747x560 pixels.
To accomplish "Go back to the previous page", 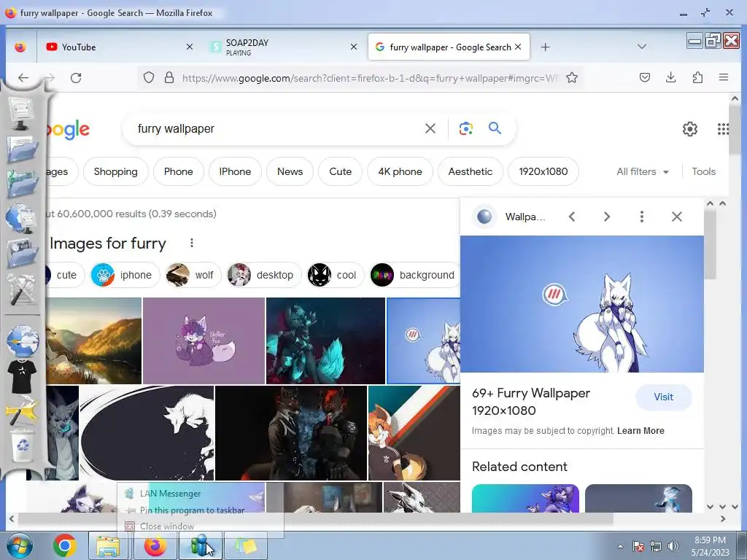I will point(23,77).
